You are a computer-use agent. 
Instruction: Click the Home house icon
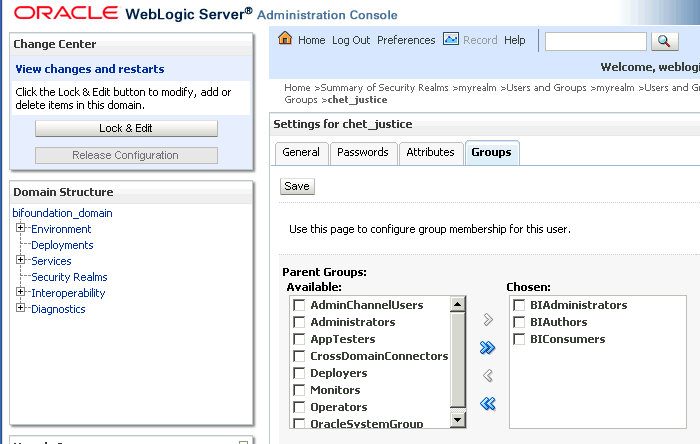point(285,39)
